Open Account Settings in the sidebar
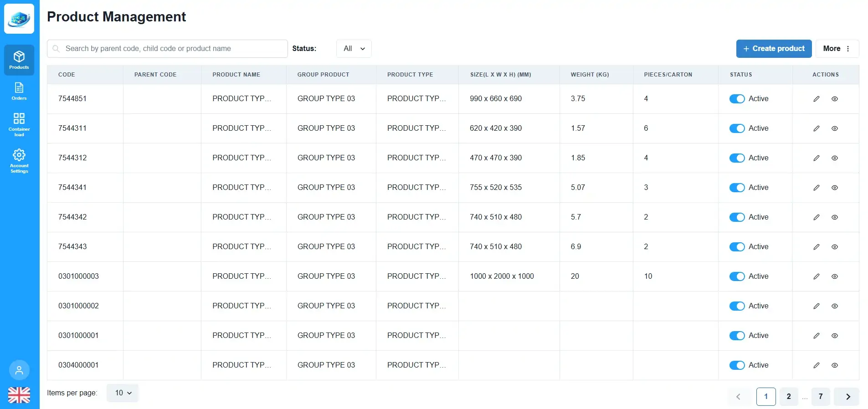The image size is (868, 409). [x=19, y=161]
